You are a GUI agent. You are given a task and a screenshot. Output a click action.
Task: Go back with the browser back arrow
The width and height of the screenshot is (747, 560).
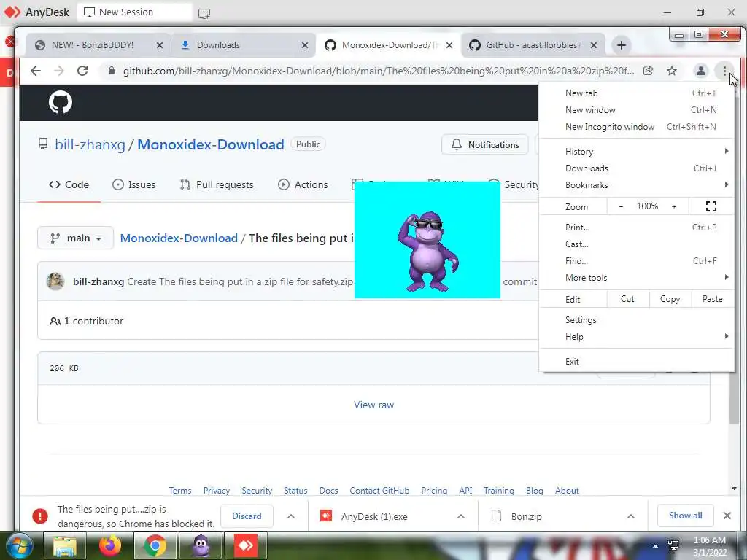pos(36,71)
